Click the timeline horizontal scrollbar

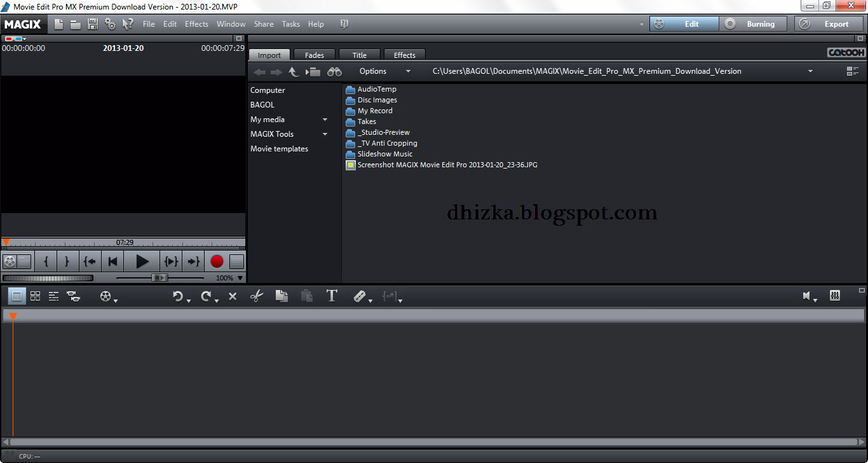(x=434, y=441)
